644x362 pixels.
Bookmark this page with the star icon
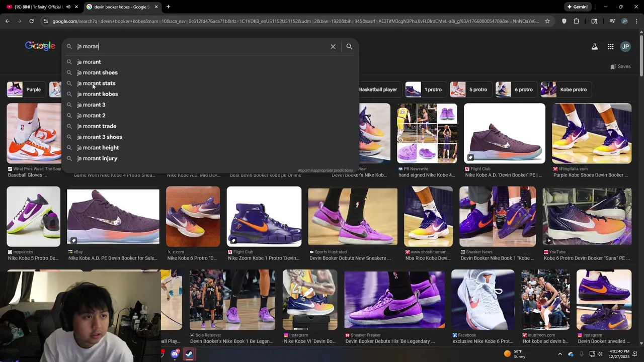tap(547, 21)
